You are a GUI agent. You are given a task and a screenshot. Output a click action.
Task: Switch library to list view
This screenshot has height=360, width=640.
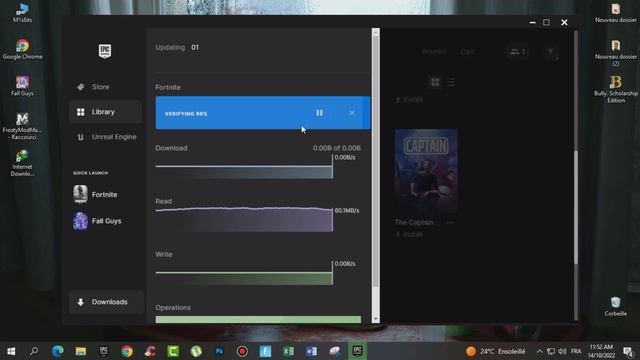coord(451,82)
